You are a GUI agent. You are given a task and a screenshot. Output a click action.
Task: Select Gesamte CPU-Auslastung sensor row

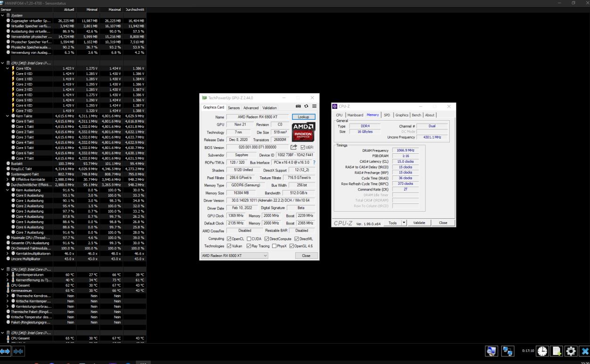(73, 243)
